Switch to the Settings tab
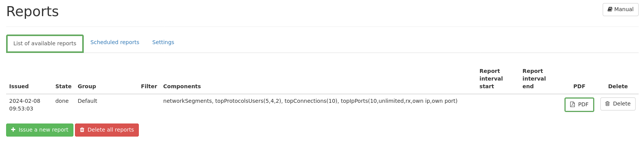Image resolution: width=644 pixels, height=145 pixels. pos(163,42)
